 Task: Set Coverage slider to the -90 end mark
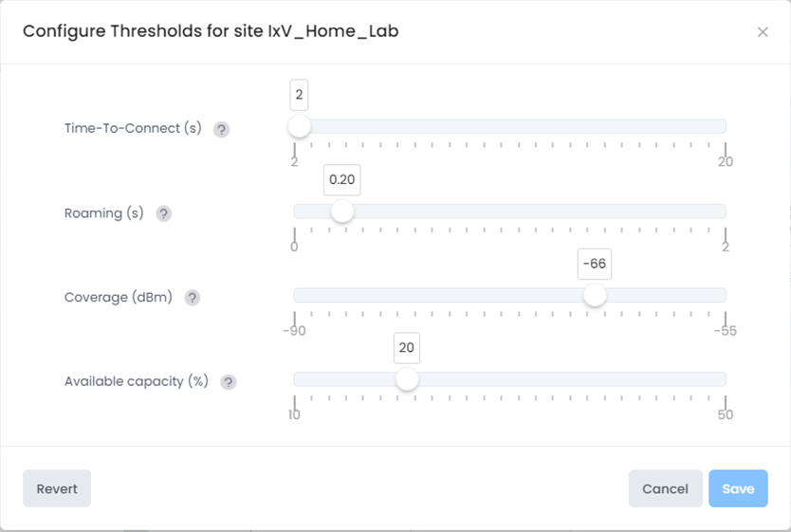pos(295,295)
